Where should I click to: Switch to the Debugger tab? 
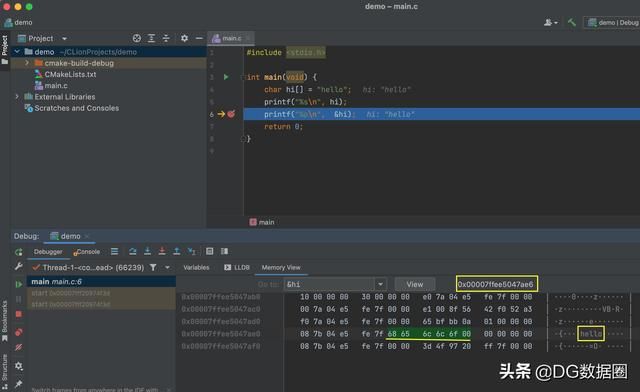click(x=48, y=252)
